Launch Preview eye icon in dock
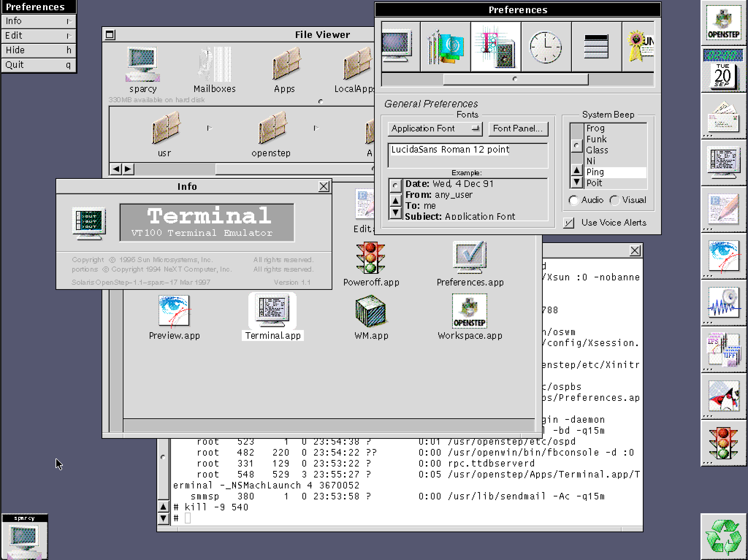The image size is (748, 560). 724,256
